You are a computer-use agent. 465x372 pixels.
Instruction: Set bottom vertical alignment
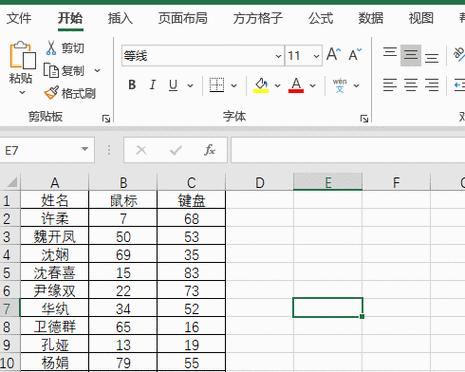(x=432, y=57)
